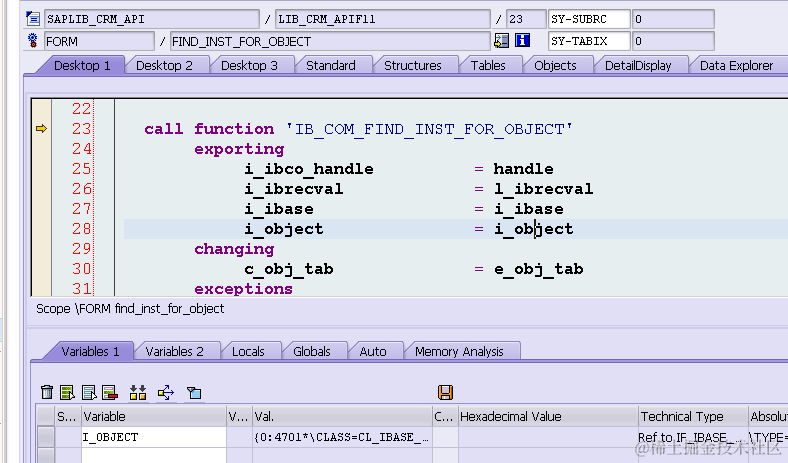Click the Variable column header
Image resolution: width=788 pixels, height=463 pixels.
(x=154, y=416)
